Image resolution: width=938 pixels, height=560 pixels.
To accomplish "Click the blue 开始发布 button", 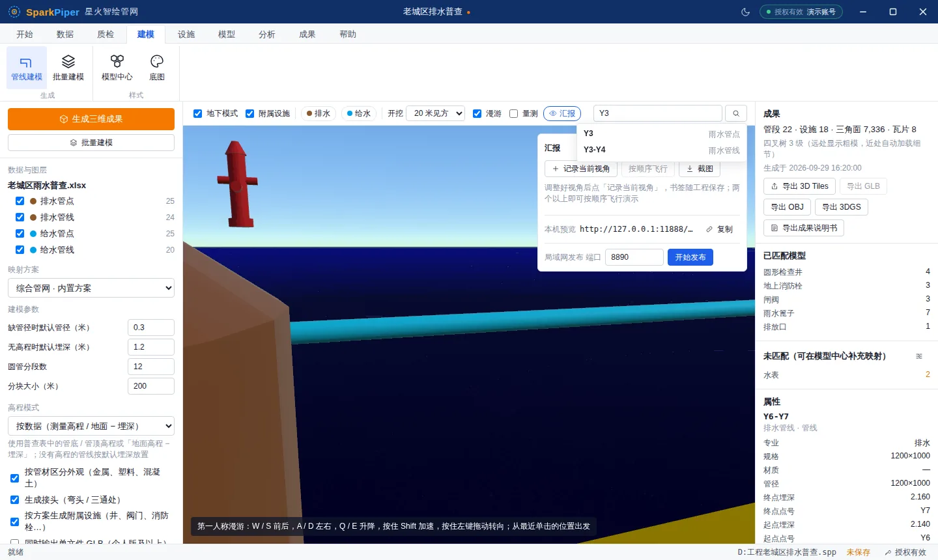I will pos(690,257).
